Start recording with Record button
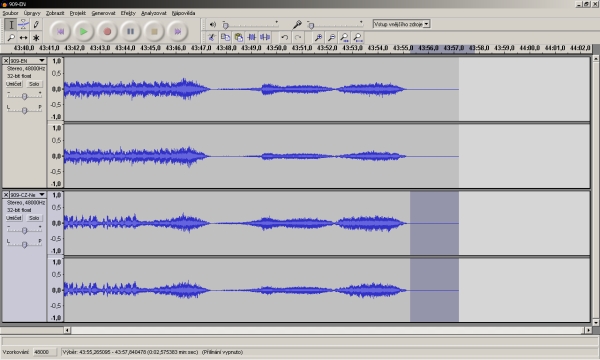 click(107, 31)
